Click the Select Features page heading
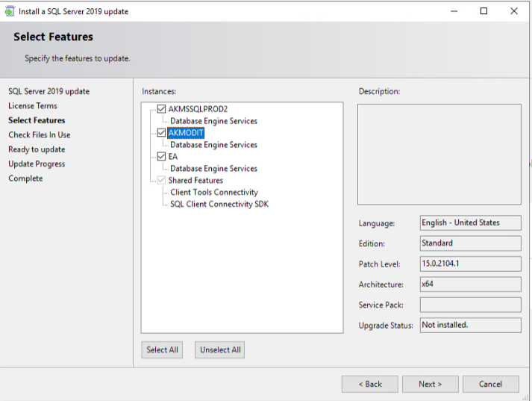Viewport: 532px width, 401px height. [53, 37]
